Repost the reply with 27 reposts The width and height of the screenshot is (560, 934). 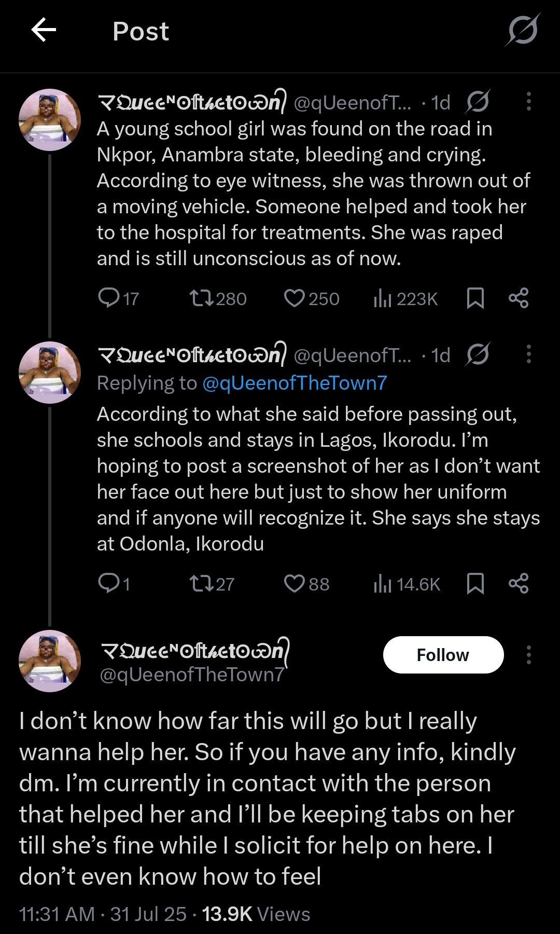(201, 584)
